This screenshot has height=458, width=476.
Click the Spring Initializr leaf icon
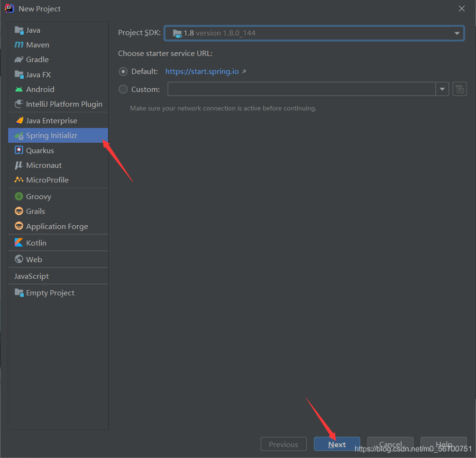pyautogui.click(x=19, y=136)
